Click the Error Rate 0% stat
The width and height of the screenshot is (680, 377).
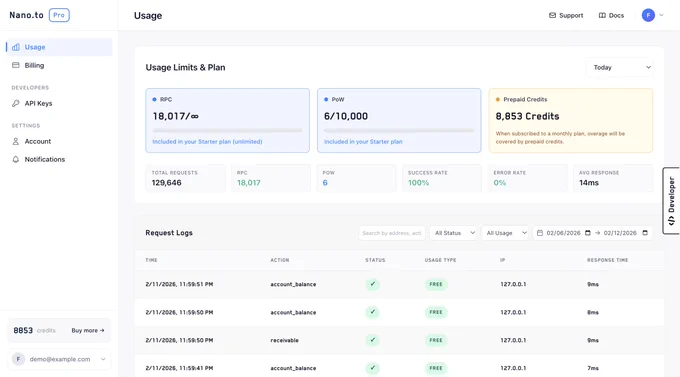pyautogui.click(x=527, y=178)
